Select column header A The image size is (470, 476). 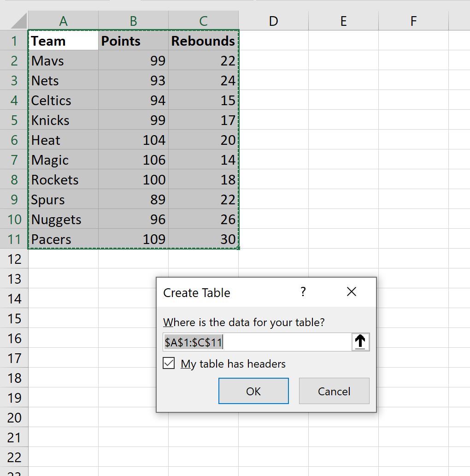(x=63, y=20)
